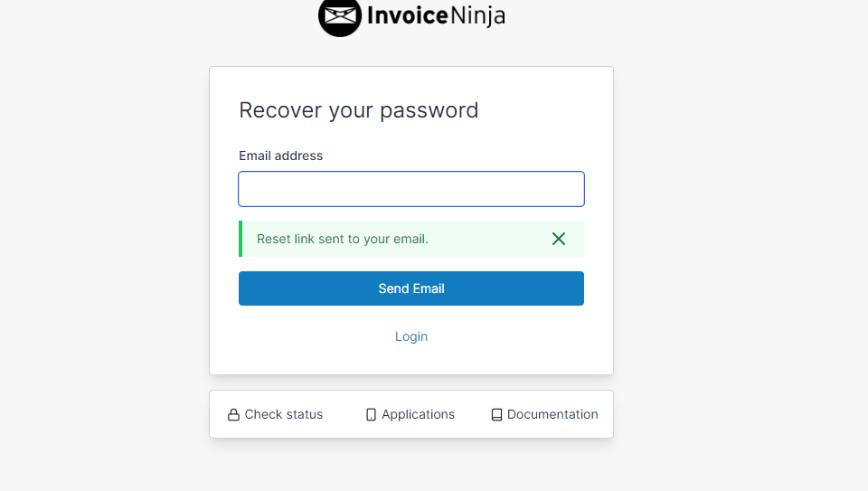
Task: Click the green left bar of the alert
Action: [241, 239]
